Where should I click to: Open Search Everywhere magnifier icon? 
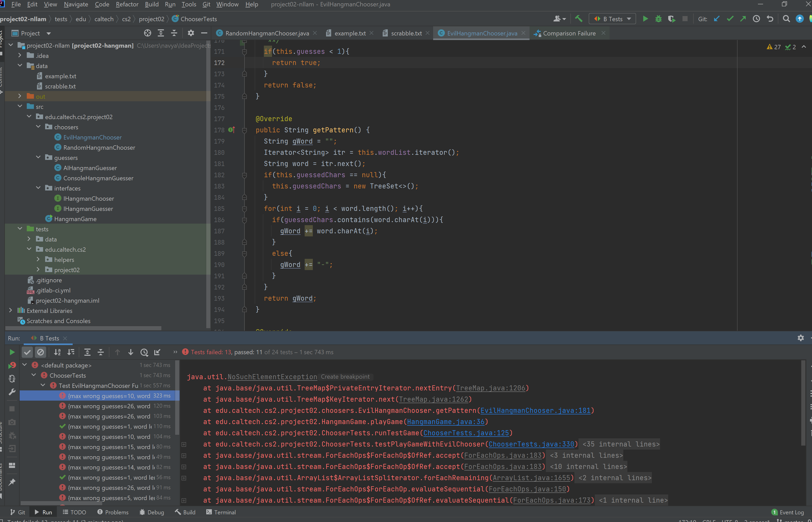786,19
